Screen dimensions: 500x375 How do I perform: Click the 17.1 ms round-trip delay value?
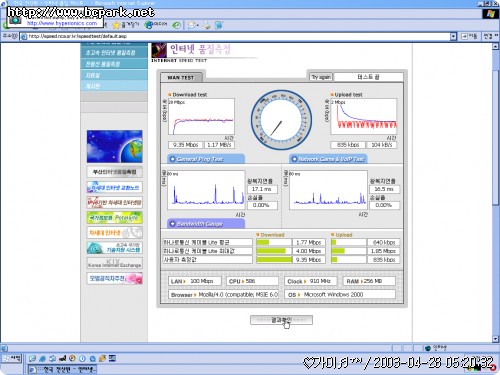tap(262, 189)
